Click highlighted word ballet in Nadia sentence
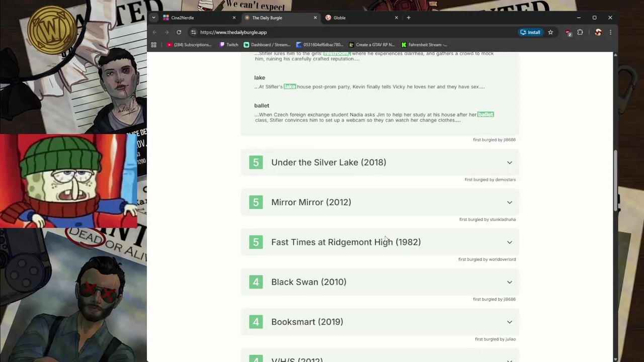The height and width of the screenshot is (362, 644). [486, 115]
